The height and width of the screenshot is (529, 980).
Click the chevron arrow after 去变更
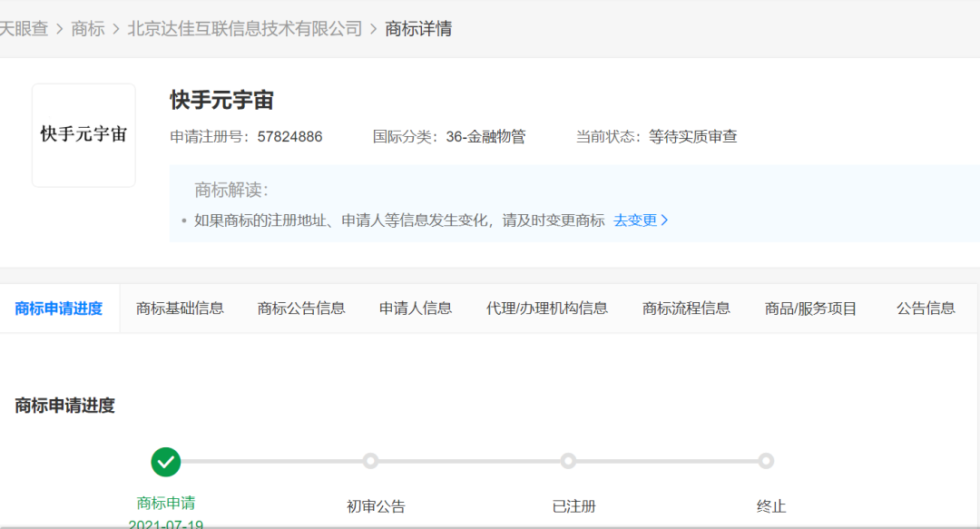664,220
